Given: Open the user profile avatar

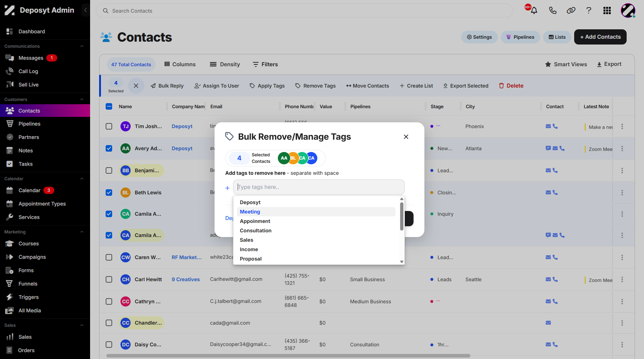Looking at the screenshot, I should pos(628,10).
